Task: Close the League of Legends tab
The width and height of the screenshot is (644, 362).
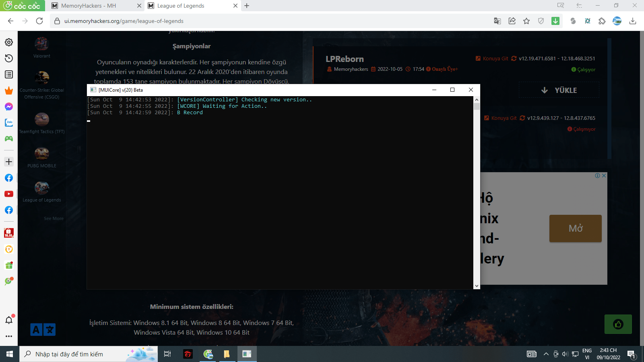Action: (235, 6)
